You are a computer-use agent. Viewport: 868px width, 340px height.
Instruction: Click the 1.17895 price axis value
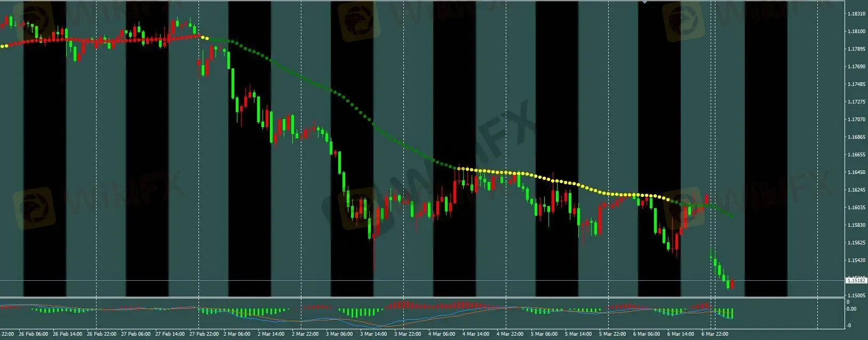pos(856,49)
